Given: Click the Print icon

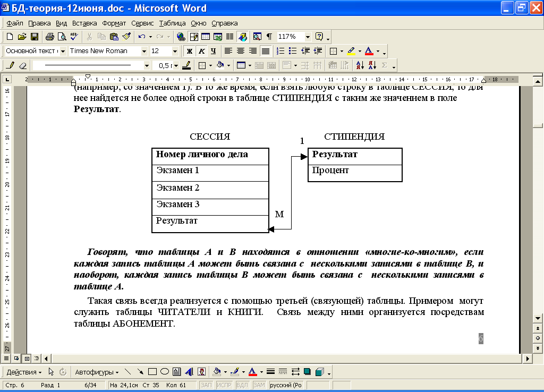Looking at the screenshot, I should [x=50, y=37].
